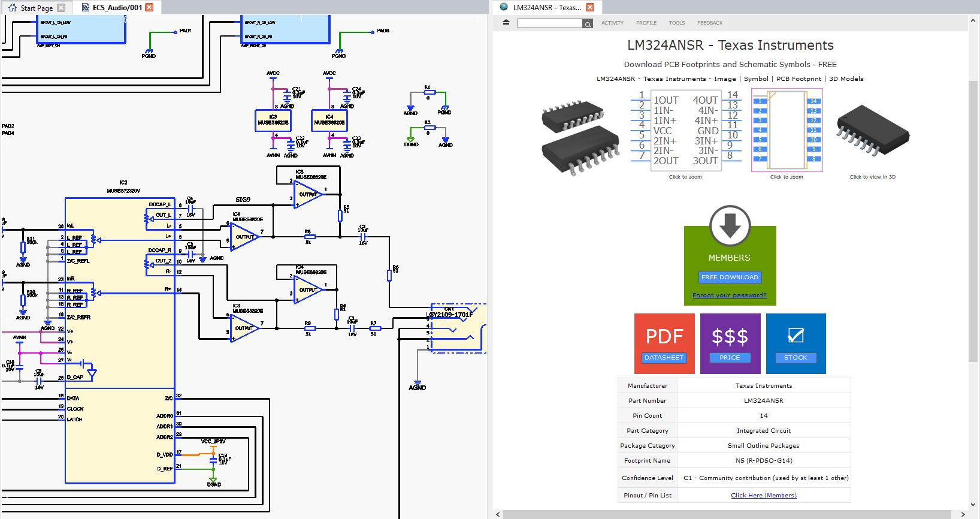This screenshot has width=980, height=519.
Task: Click the 'Texas Instruments' manufacturer value
Action: click(764, 385)
